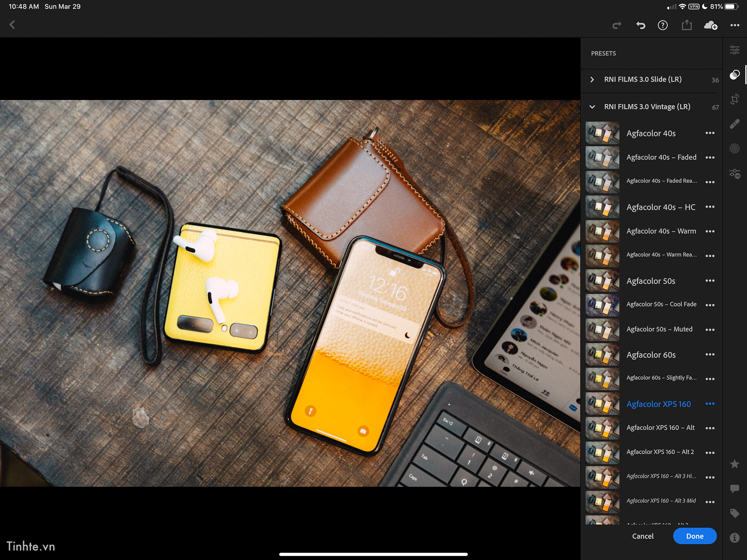Tap the Agfacolor 60s preset thumbnail
This screenshot has width=747, height=560.
pos(602,354)
